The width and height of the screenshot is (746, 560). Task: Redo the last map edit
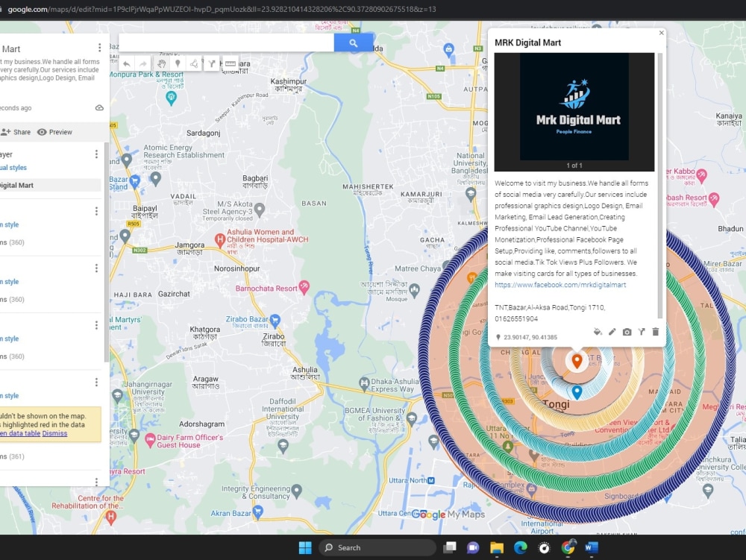pyautogui.click(x=143, y=63)
